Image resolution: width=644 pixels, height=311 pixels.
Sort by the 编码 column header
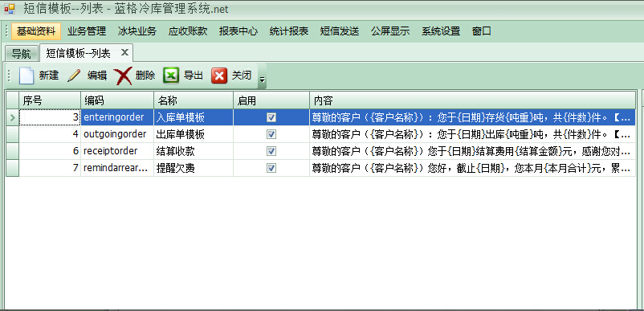click(x=117, y=100)
